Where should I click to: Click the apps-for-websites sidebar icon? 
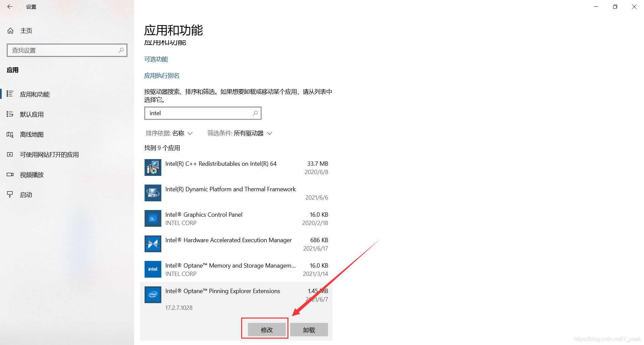point(10,154)
